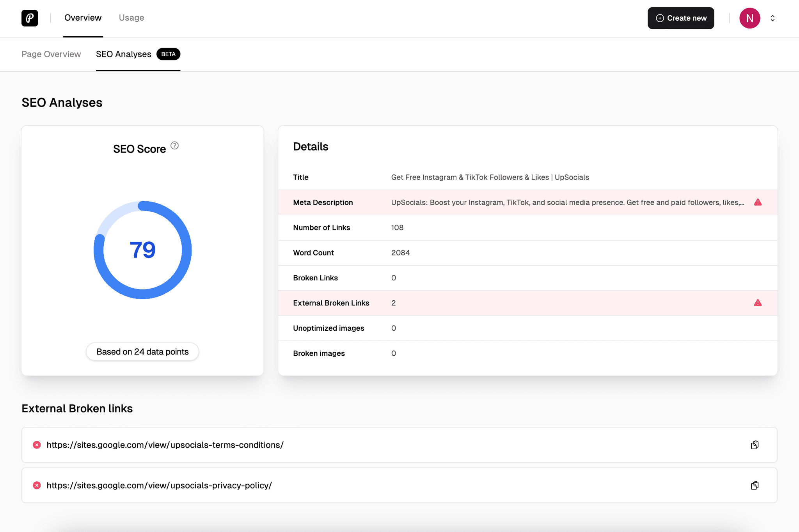799x532 pixels.
Task: Click the plus icon inside Create new button
Action: [x=659, y=18]
